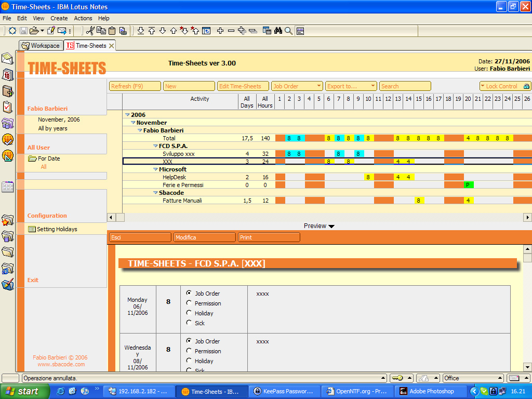Screen dimensions: 532x399
Task: Click the send mail envelope toolbar icon
Action: click(62, 31)
